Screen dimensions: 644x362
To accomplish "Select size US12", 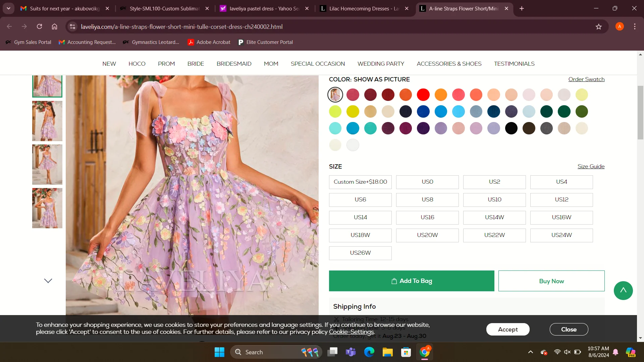I will [x=561, y=200].
